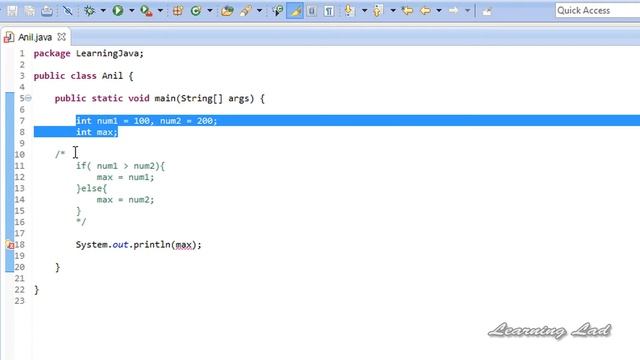Image resolution: width=640 pixels, height=360 pixels.
Task: Click '}else{' on line 13
Action: point(91,188)
